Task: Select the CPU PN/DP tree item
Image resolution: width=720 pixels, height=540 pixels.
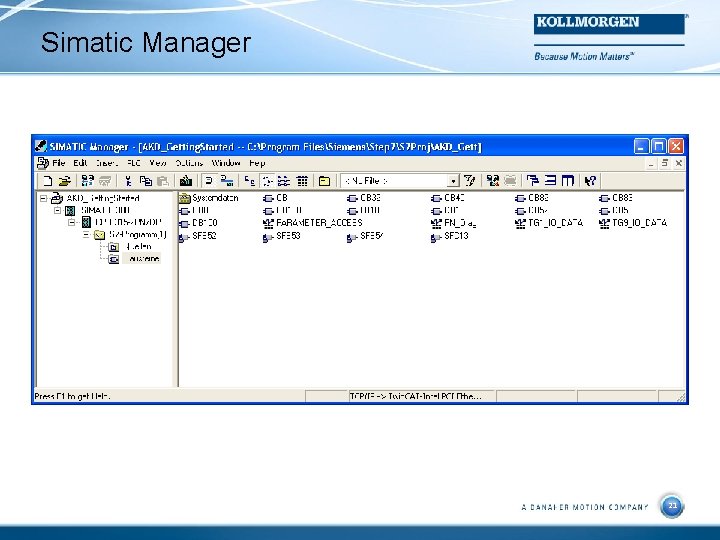Action: click(128, 223)
